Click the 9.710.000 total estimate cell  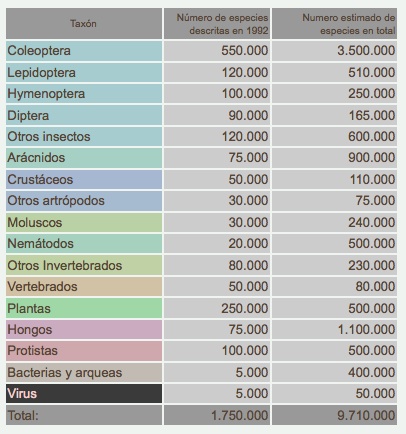pyautogui.click(x=334, y=415)
